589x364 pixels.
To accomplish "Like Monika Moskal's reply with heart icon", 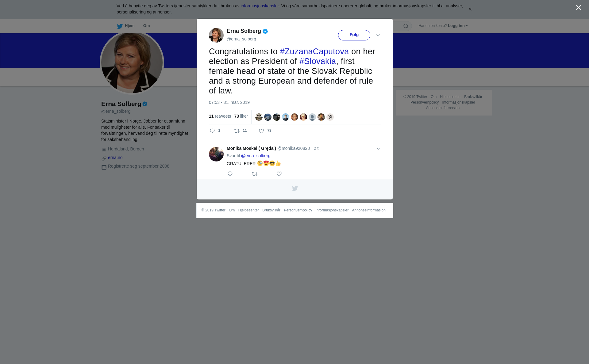I will [279, 174].
